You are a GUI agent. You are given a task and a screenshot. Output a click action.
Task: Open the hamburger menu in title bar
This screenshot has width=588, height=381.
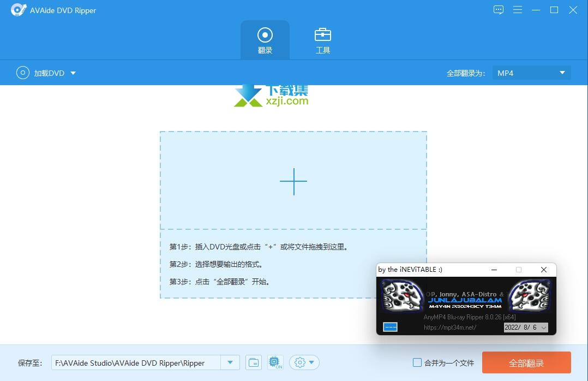518,10
